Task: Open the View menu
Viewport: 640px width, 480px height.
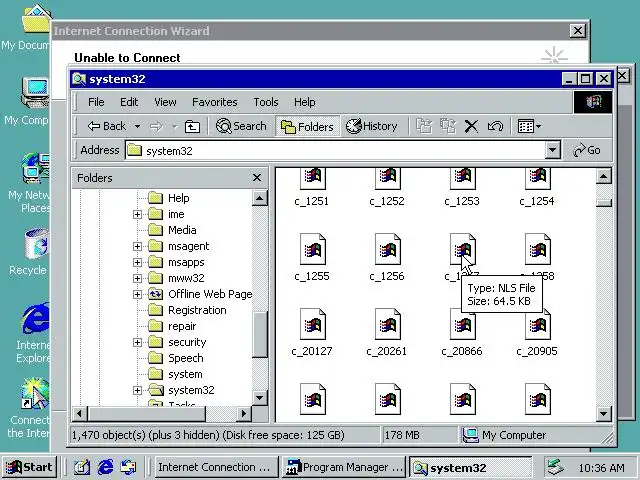Action: tap(165, 102)
